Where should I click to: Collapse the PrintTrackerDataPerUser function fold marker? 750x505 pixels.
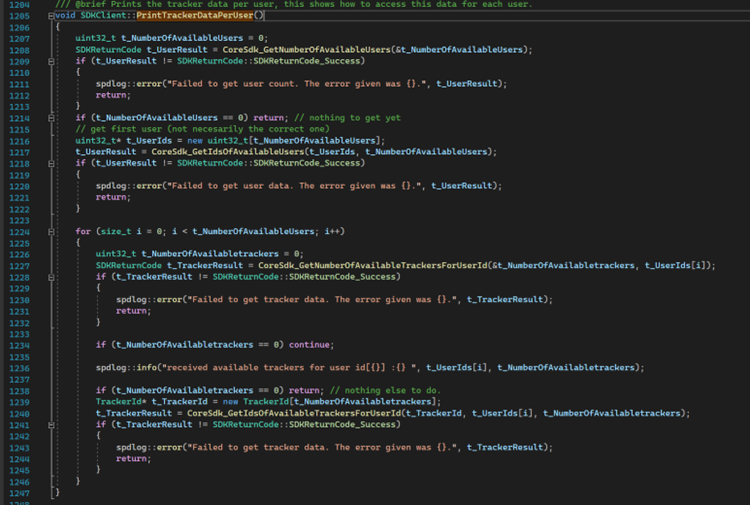coord(51,16)
